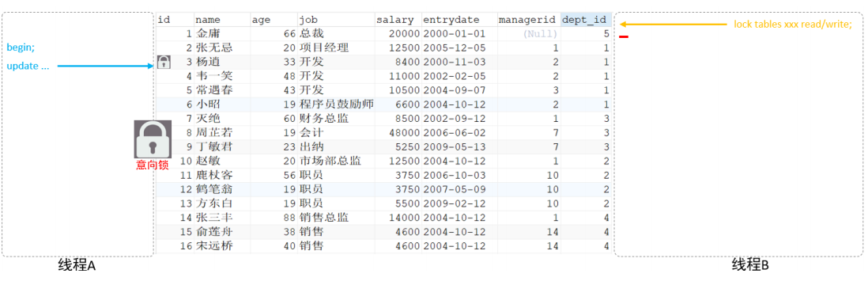Click the large intention lock icon

pos(153,139)
